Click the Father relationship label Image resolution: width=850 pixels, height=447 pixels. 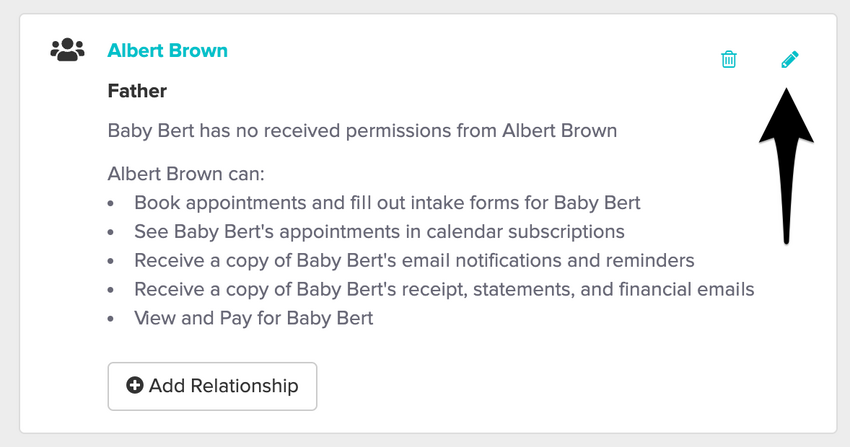point(137,91)
